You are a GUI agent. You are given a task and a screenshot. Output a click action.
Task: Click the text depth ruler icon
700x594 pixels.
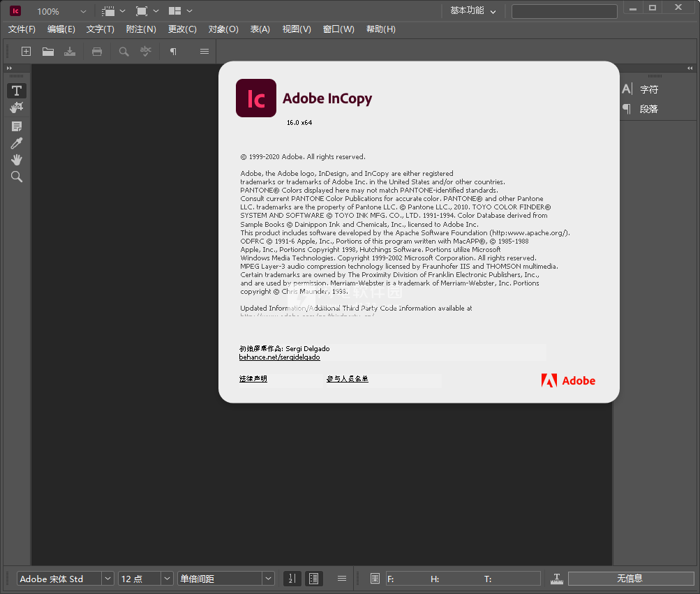point(557,579)
